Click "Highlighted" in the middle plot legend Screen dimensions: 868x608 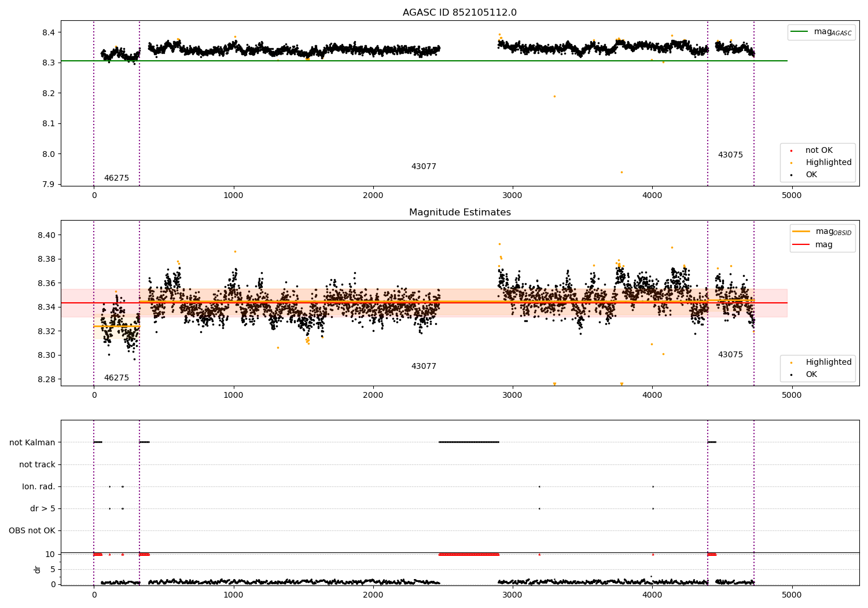tap(828, 362)
